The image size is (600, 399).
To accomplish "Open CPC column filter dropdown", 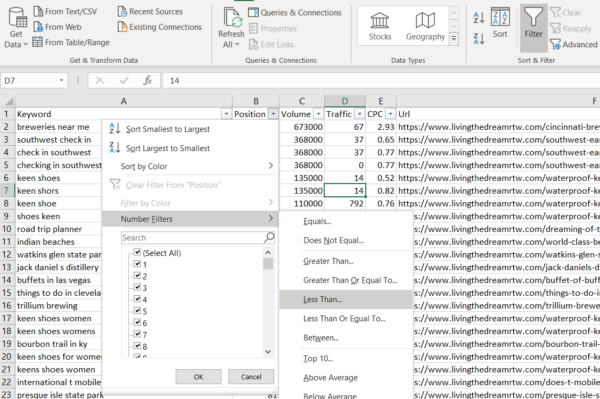I will 390,114.
